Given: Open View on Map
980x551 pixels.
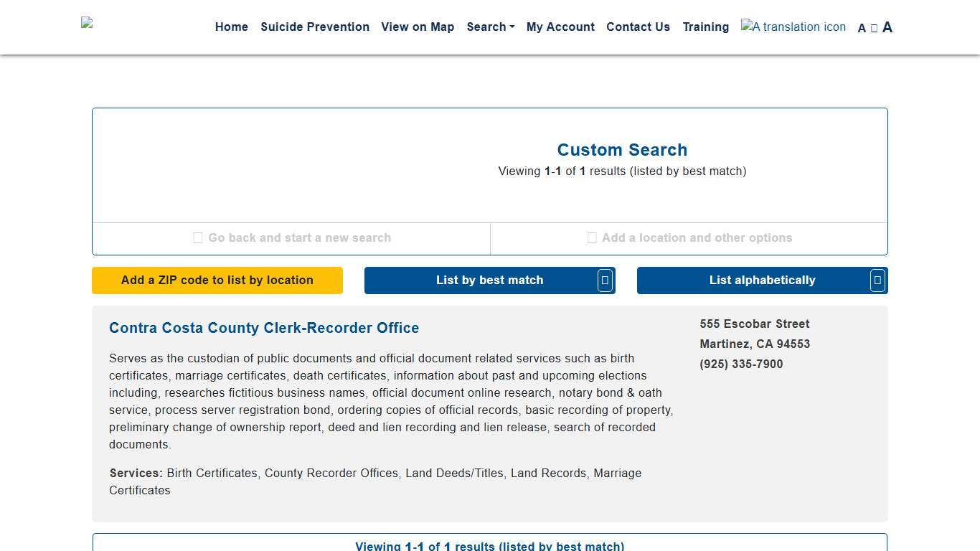Looking at the screenshot, I should click(418, 27).
